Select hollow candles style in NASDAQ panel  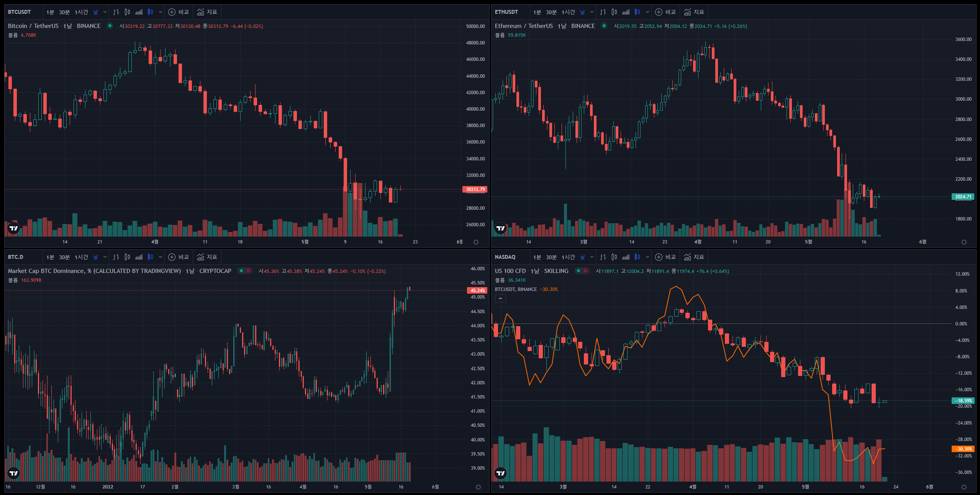tap(614, 257)
